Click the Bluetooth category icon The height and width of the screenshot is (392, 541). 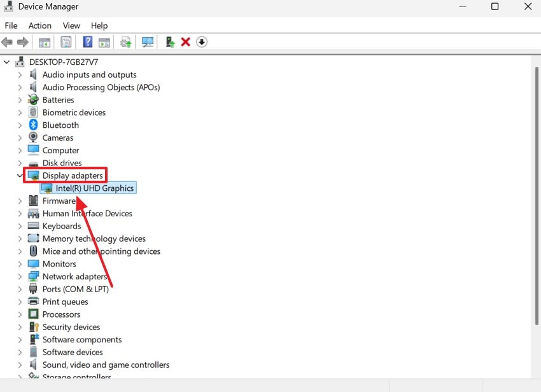coord(33,125)
